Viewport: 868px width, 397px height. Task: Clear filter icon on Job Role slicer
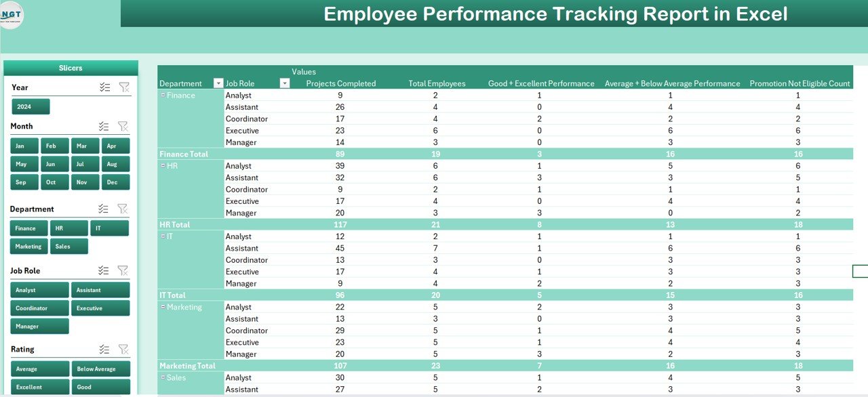[x=123, y=270]
